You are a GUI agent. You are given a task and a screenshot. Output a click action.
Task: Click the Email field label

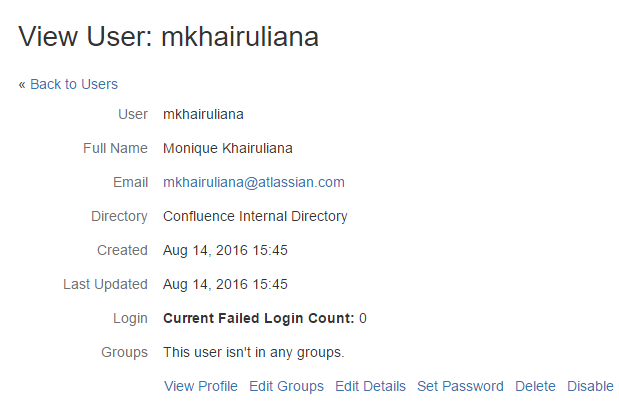coord(131,182)
